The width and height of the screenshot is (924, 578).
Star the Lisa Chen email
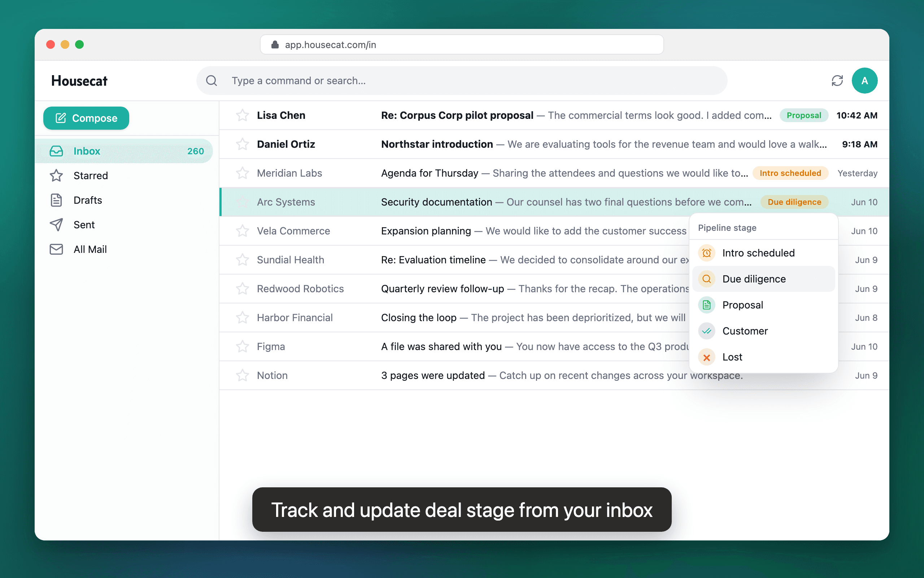pyautogui.click(x=243, y=116)
